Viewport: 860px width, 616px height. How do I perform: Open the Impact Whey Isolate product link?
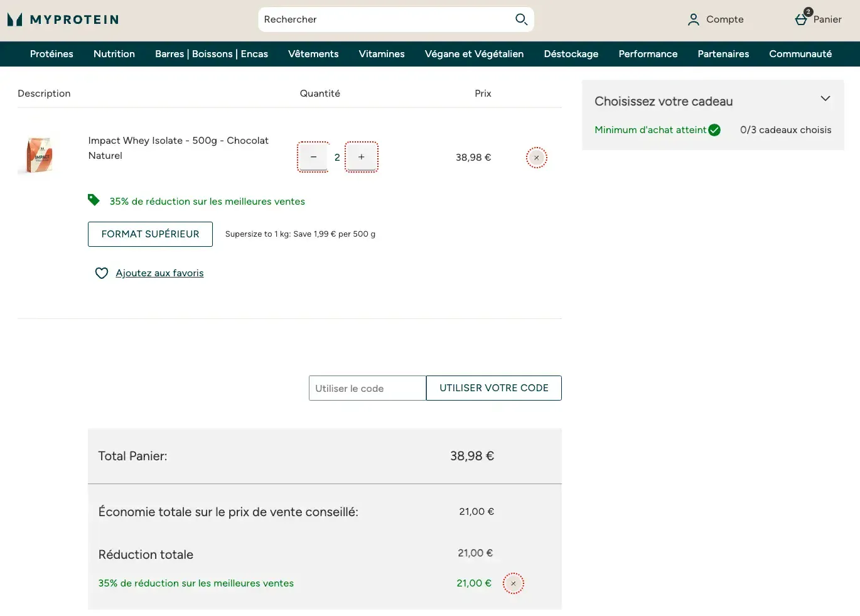pos(178,148)
